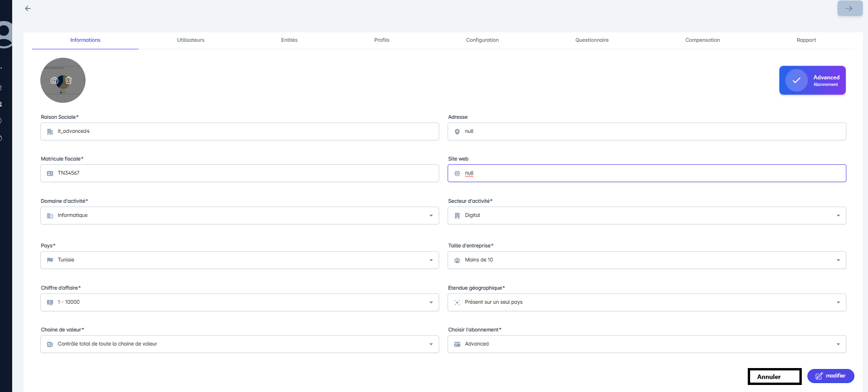Screen dimensions: 868x392
Task: Click the camera icon on profile picture
Action: click(x=54, y=80)
